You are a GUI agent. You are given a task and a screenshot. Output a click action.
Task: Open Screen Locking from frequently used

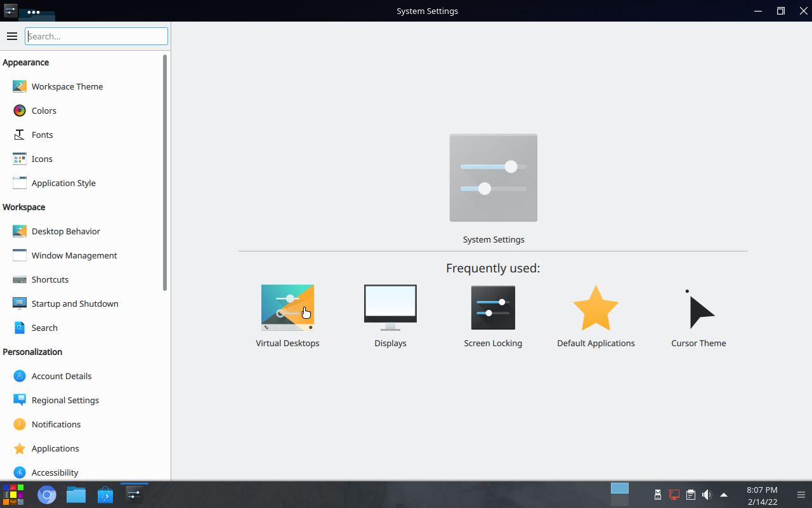pos(493,316)
